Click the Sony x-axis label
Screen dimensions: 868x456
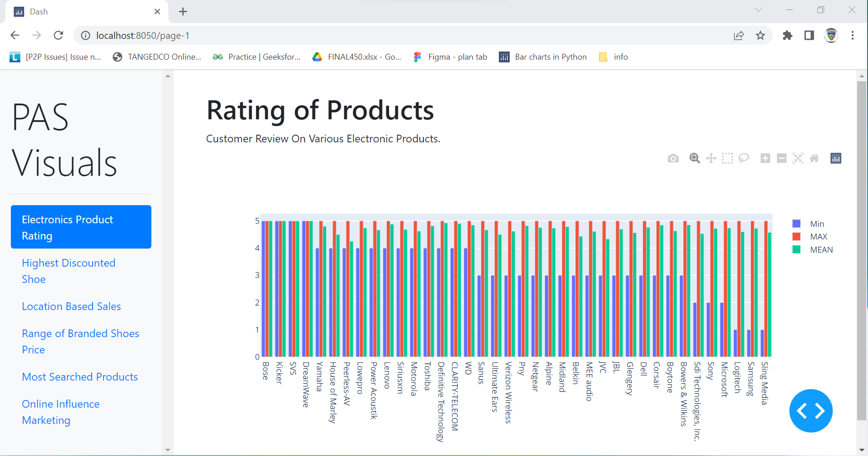(711, 370)
